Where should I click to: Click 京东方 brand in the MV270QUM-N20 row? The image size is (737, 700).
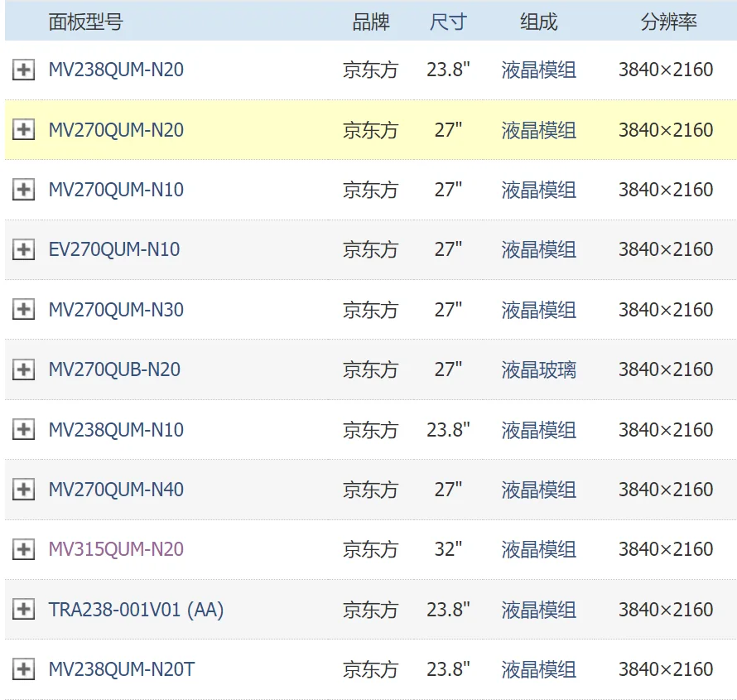[370, 130]
